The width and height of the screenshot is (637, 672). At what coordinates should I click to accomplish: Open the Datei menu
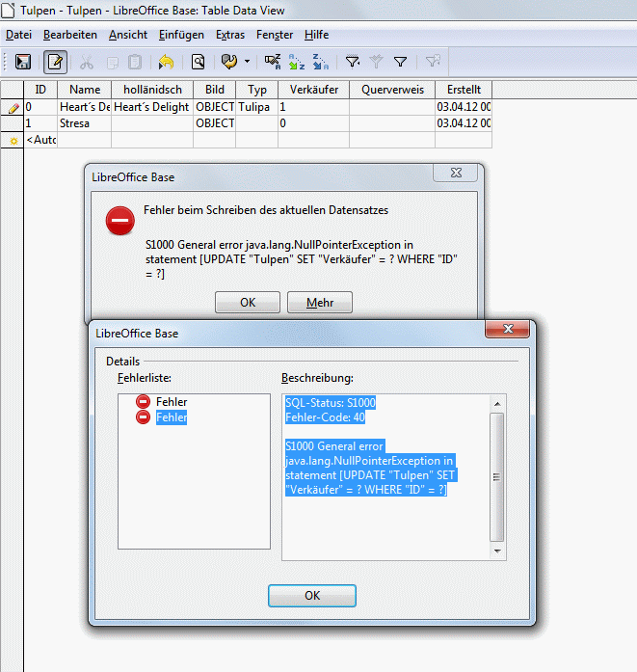[18, 35]
